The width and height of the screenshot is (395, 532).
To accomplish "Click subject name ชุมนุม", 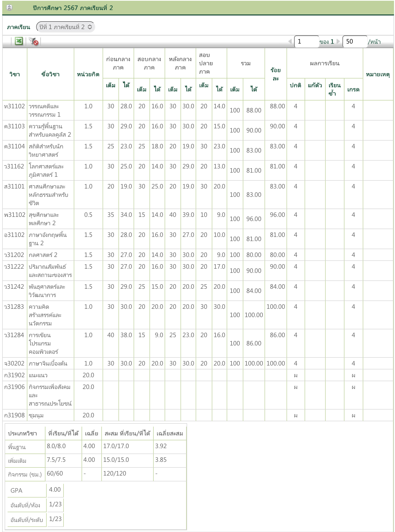I will (36, 415).
